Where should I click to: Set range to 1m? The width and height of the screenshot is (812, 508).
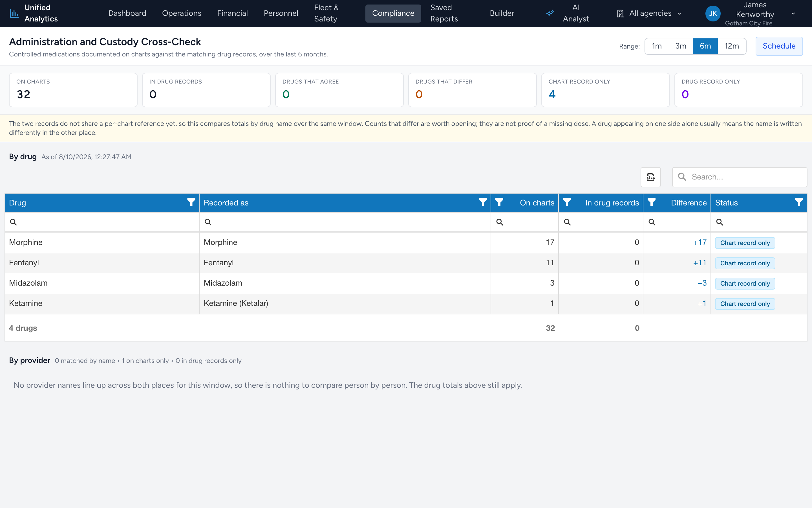(657, 46)
